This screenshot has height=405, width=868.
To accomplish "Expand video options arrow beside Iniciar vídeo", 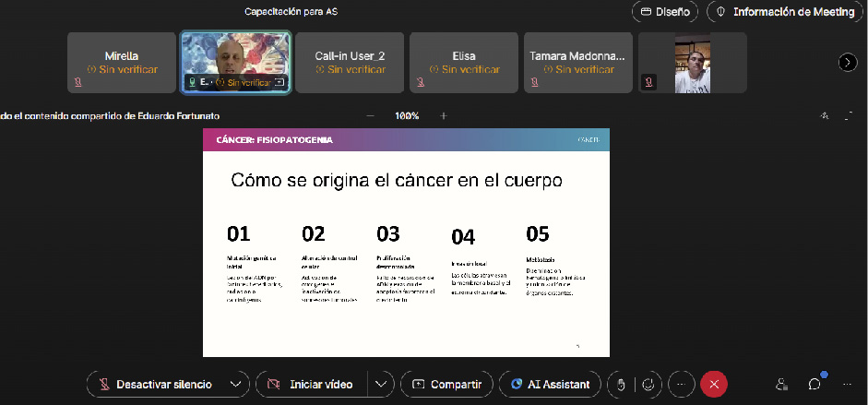I will point(382,384).
